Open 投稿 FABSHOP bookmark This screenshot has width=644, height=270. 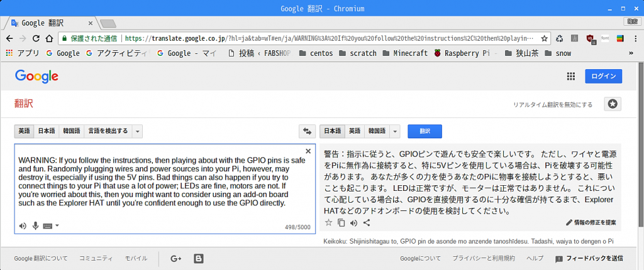(260, 53)
